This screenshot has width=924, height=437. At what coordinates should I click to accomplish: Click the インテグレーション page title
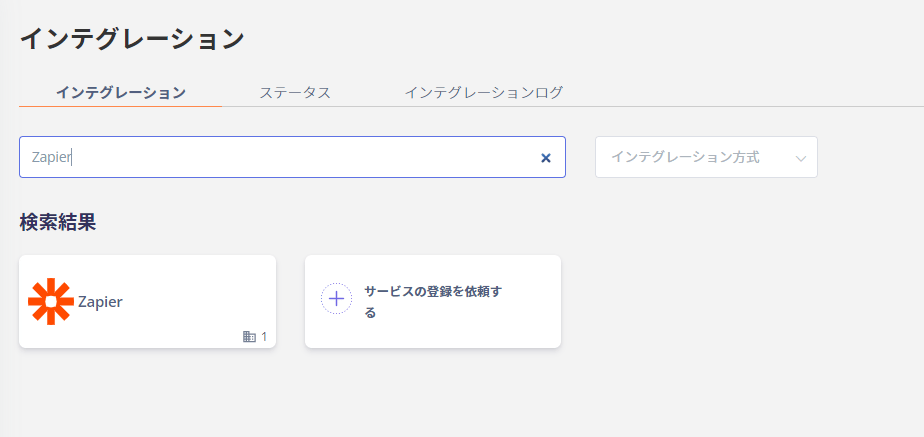click(132, 39)
